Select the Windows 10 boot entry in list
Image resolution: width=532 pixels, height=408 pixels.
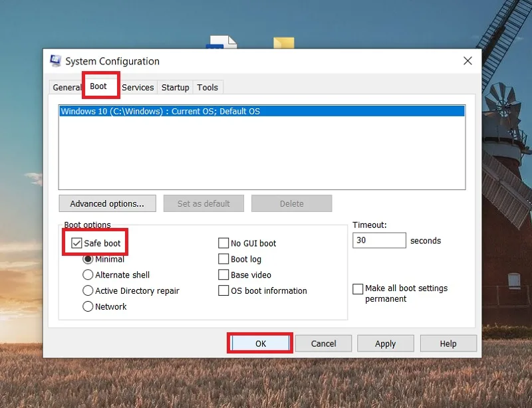point(262,111)
